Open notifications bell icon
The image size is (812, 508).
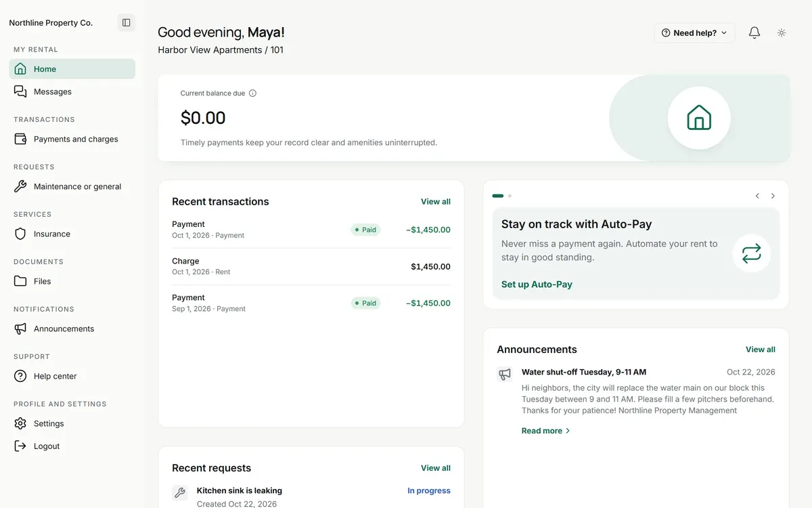754,33
